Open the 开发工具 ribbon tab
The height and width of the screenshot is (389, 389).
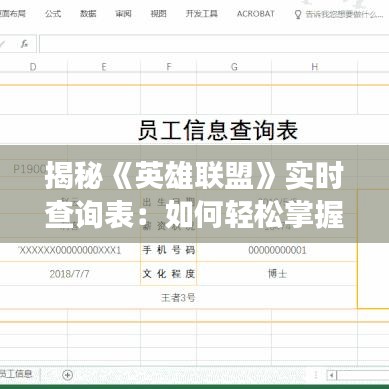(x=202, y=14)
